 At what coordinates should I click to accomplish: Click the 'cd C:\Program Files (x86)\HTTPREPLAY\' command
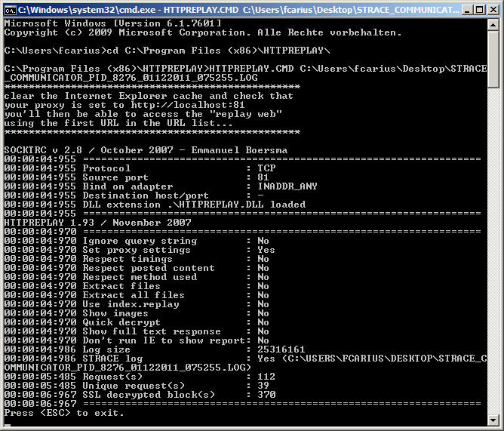tap(219, 51)
